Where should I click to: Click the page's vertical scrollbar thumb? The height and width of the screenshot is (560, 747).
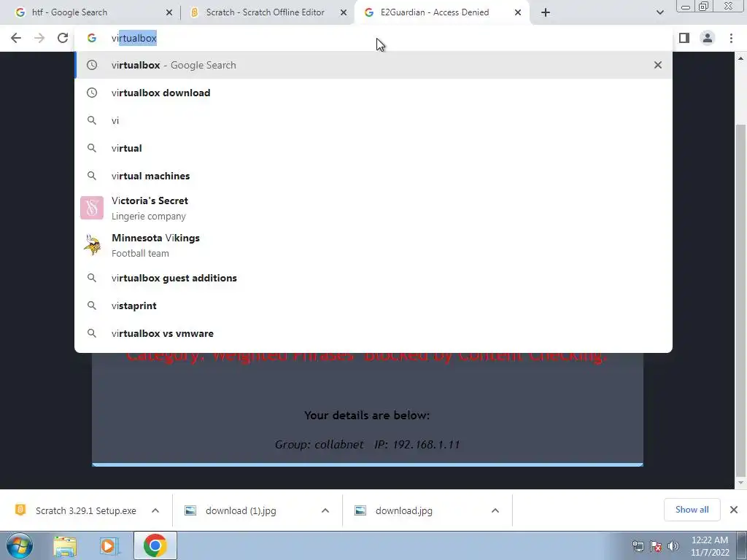740,300
